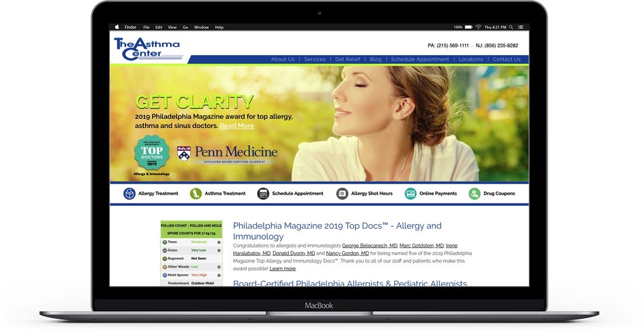Expand the Mold Spores count details
Viewport: 644px width, 331px height.
(x=219, y=275)
